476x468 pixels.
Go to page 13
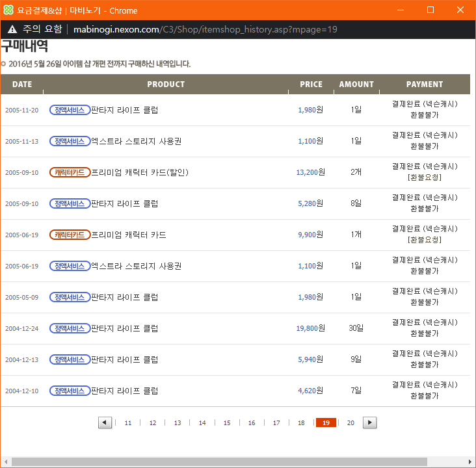coord(178,422)
